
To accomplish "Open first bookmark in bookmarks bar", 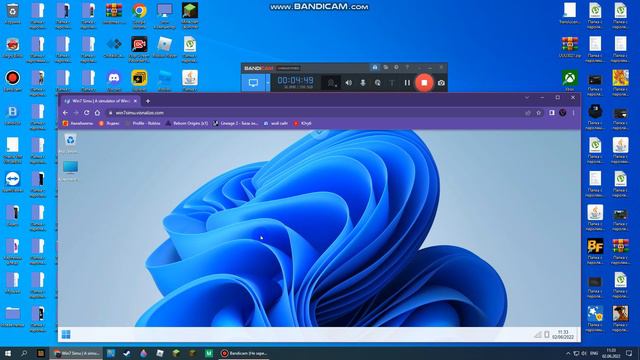I will pyautogui.click(x=78, y=123).
